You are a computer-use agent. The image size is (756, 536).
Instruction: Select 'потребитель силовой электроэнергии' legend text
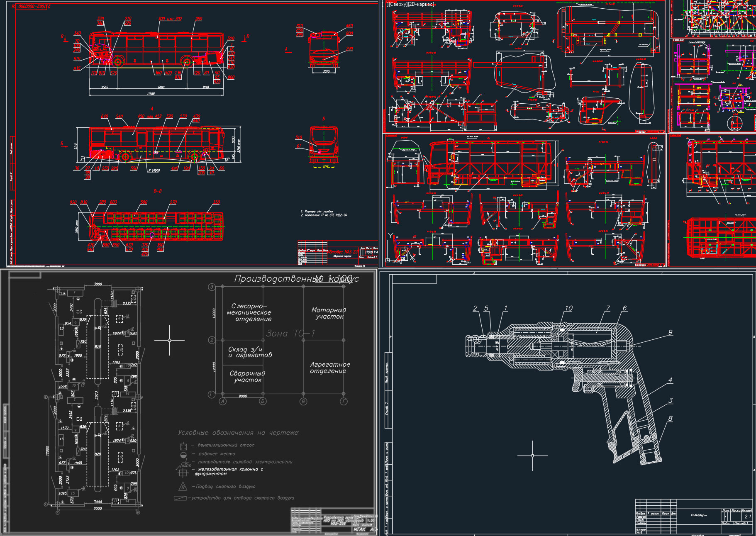pos(245,462)
